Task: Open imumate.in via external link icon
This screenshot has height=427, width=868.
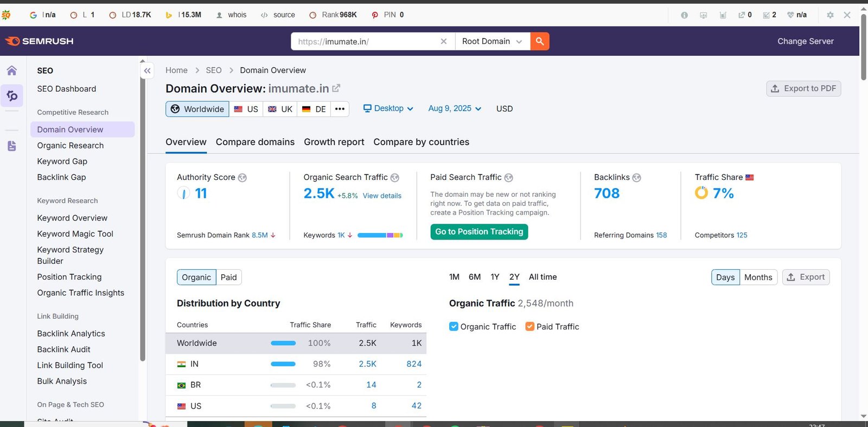Action: coord(336,88)
